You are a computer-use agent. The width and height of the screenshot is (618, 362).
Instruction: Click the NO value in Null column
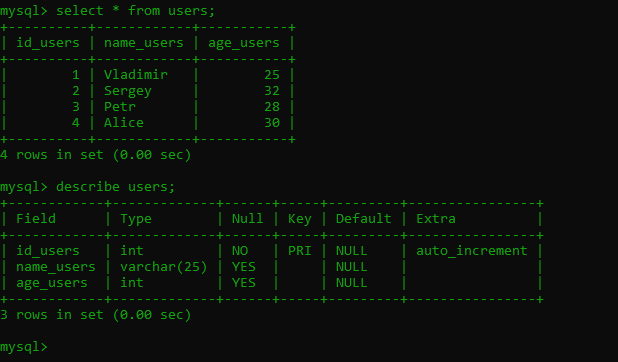tap(240, 251)
